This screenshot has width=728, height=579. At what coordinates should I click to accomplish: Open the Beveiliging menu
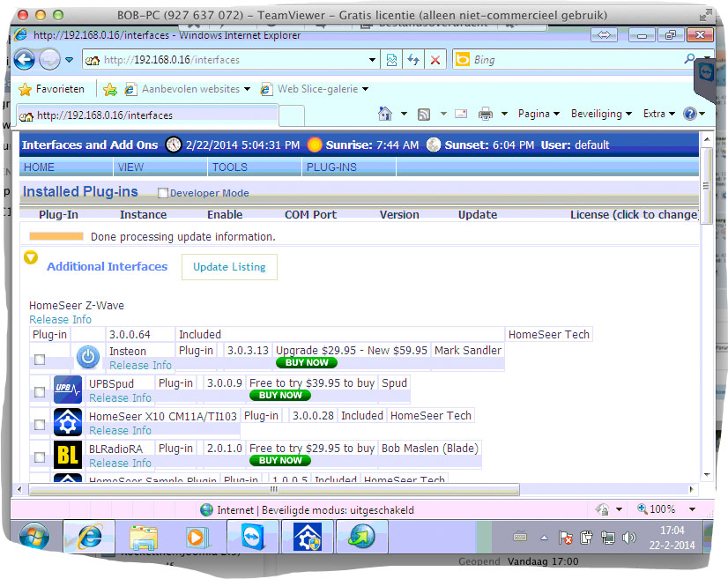(601, 114)
